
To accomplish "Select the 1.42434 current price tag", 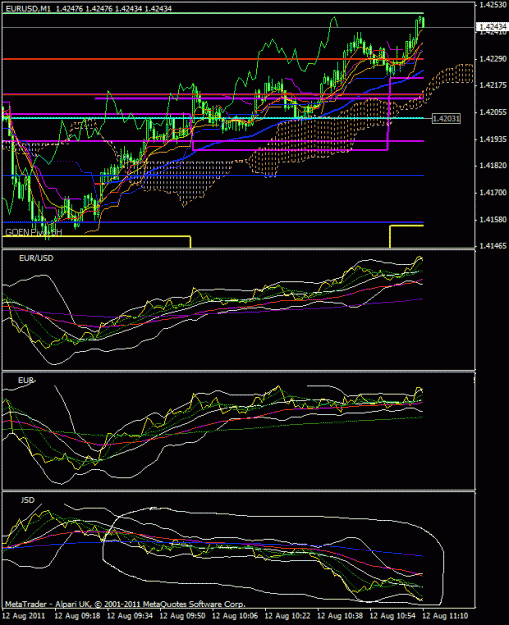I will click(x=493, y=27).
